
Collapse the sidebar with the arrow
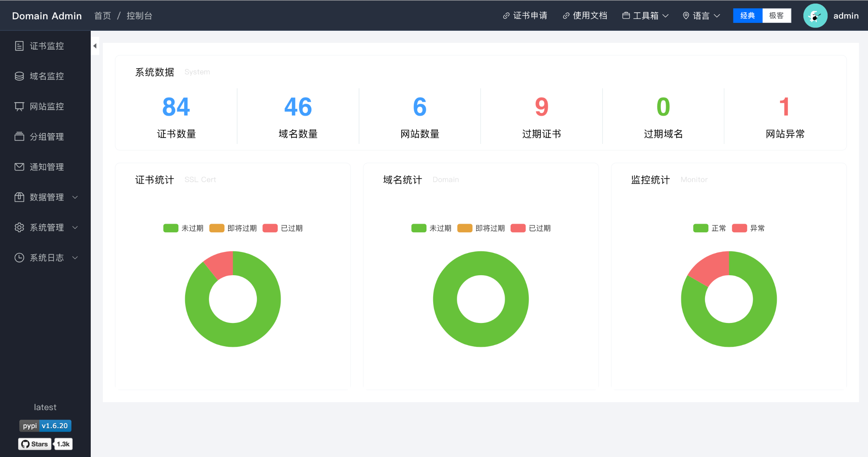pyautogui.click(x=95, y=46)
